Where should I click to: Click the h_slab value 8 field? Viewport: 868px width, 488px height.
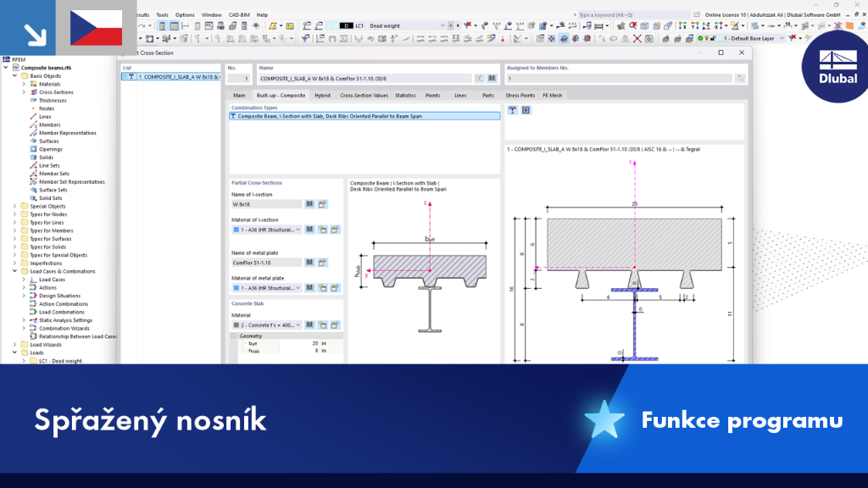(299, 351)
